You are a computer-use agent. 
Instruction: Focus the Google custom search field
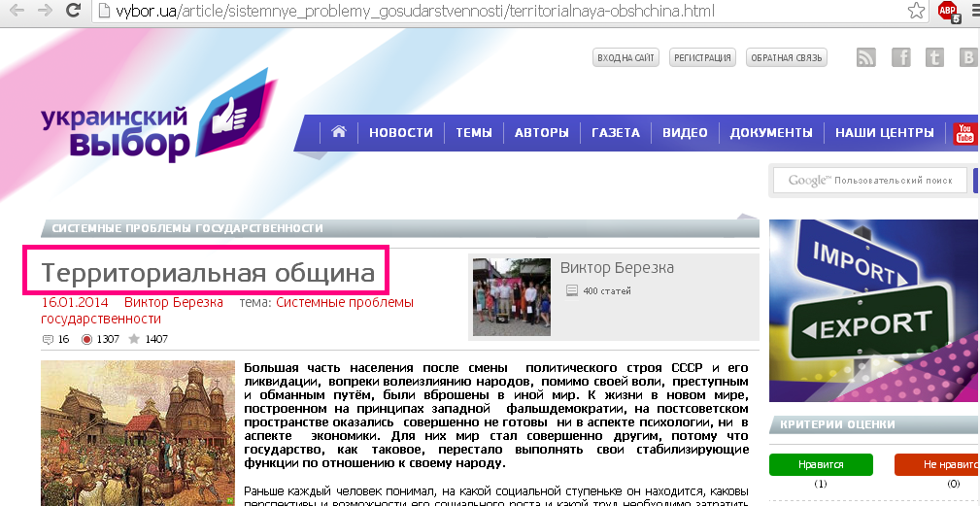coord(870,181)
